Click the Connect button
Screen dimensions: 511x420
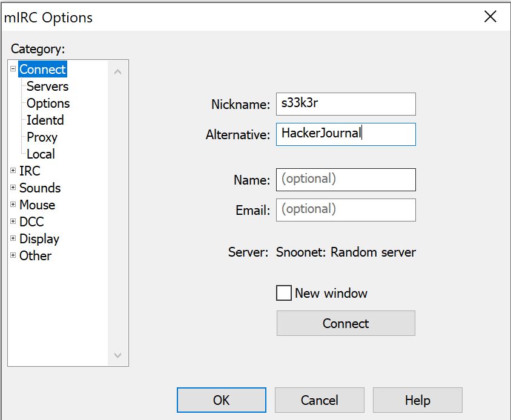pos(346,323)
